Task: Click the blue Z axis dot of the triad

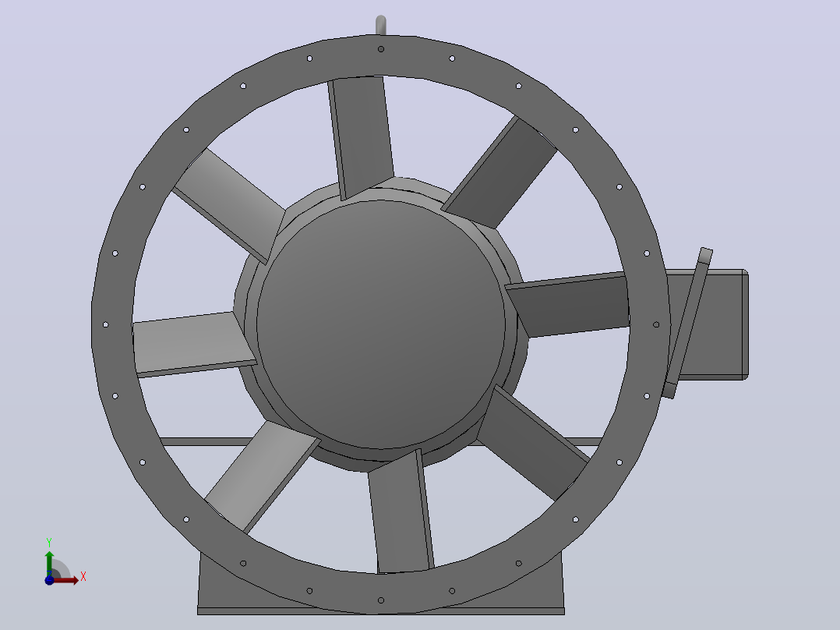Action: click(x=49, y=580)
